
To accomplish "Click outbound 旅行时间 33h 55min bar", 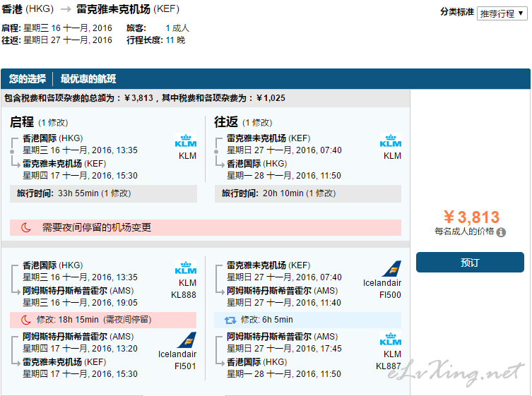I will point(103,193).
